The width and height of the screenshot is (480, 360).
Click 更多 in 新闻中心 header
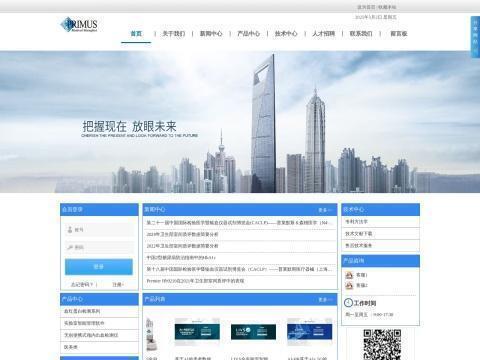(325, 210)
